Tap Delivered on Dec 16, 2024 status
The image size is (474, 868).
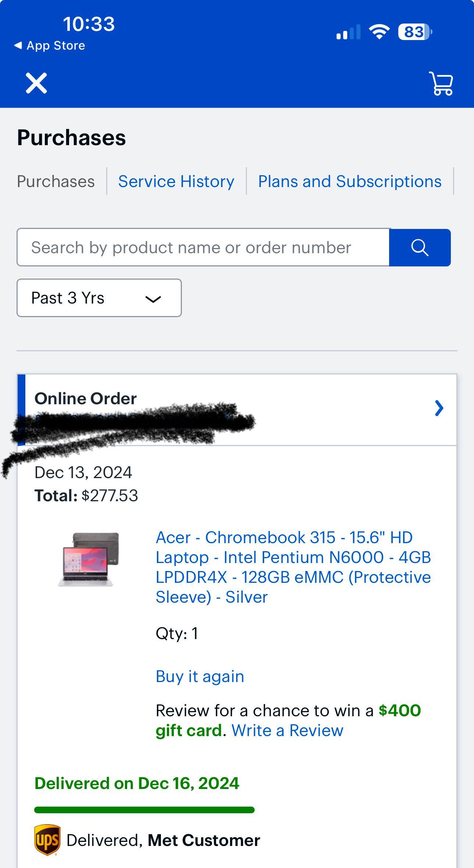click(x=136, y=782)
